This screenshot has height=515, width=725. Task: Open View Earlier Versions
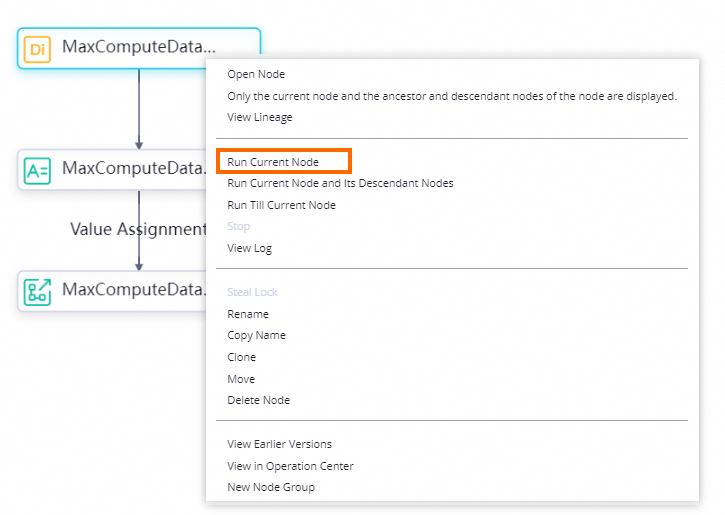[x=279, y=444]
